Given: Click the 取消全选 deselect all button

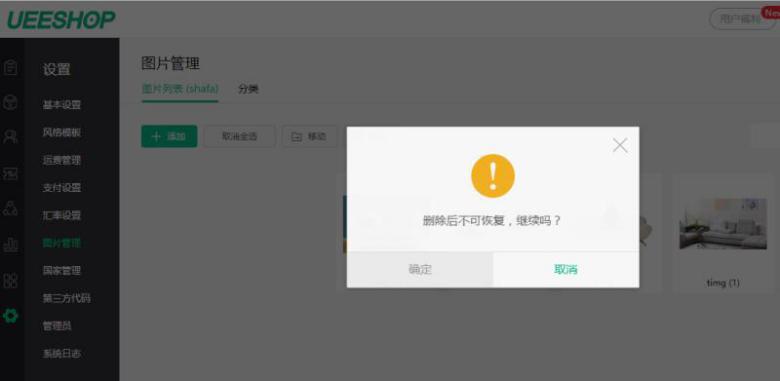Looking at the screenshot, I should tap(239, 136).
